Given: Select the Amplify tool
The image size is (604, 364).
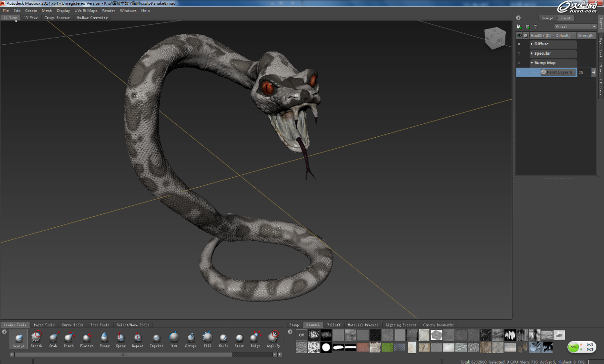Looking at the screenshot, I should coord(273,339).
